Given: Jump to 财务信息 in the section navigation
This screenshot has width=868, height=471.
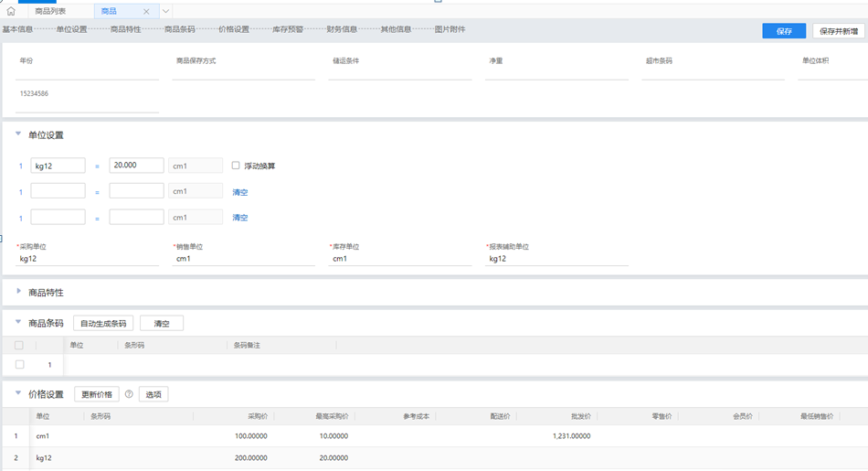Looking at the screenshot, I should point(341,29).
